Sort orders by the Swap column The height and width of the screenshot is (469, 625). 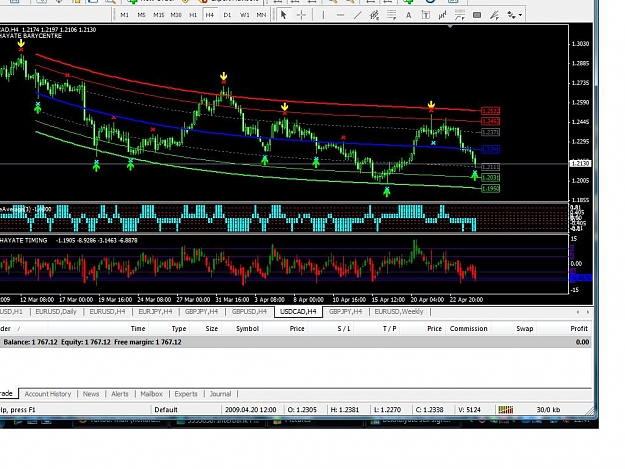(x=525, y=329)
